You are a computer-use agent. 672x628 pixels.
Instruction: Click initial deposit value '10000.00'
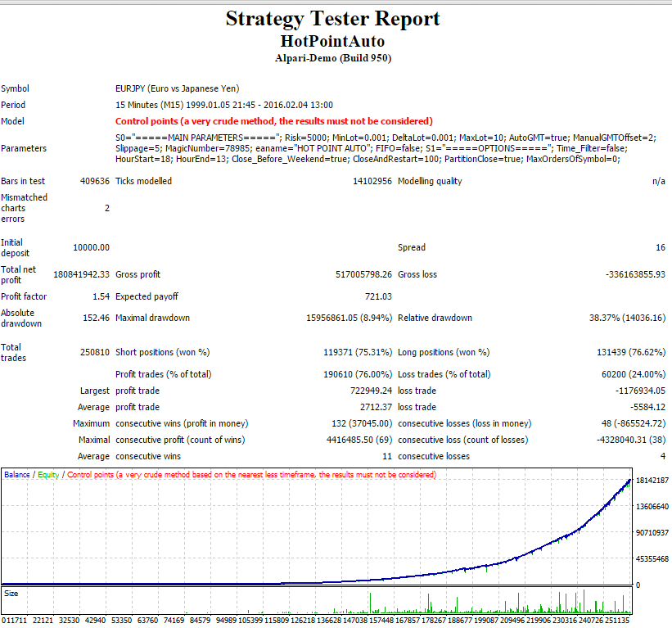pos(92,247)
